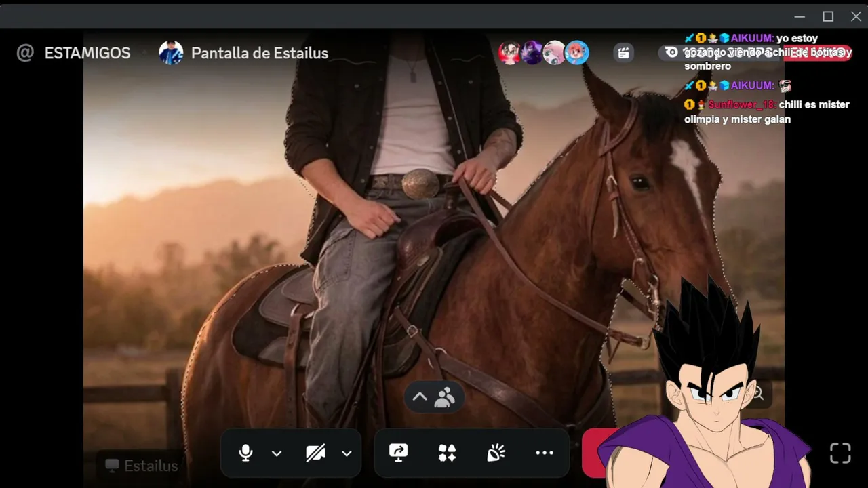The height and width of the screenshot is (488, 868).
Task: Click the pink-haired participant avatar
Action: [555, 53]
